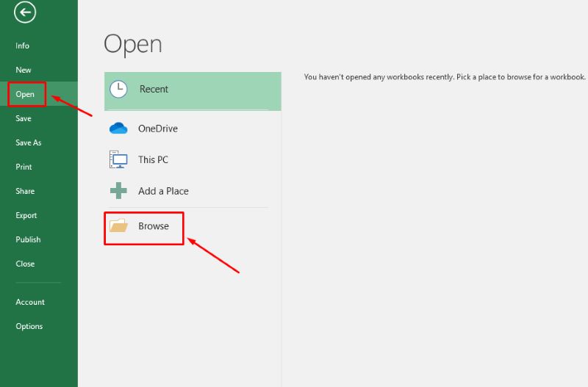Select the Recent text label in places list
This screenshot has height=387, width=588.
pos(154,89)
